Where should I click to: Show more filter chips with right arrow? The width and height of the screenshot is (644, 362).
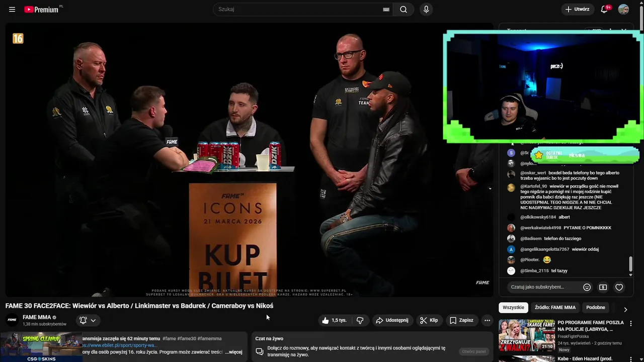(625, 310)
